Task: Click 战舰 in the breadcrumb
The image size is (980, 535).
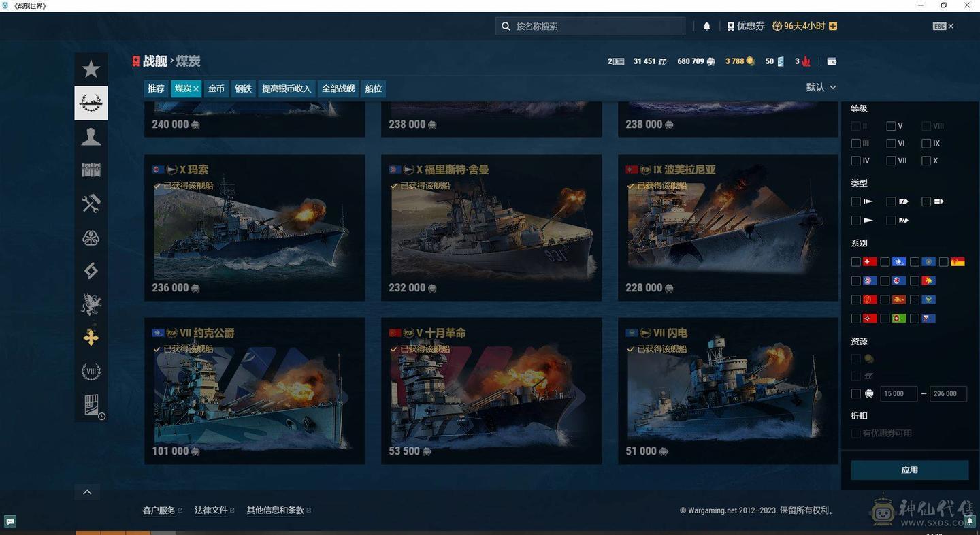Action: pyautogui.click(x=154, y=61)
